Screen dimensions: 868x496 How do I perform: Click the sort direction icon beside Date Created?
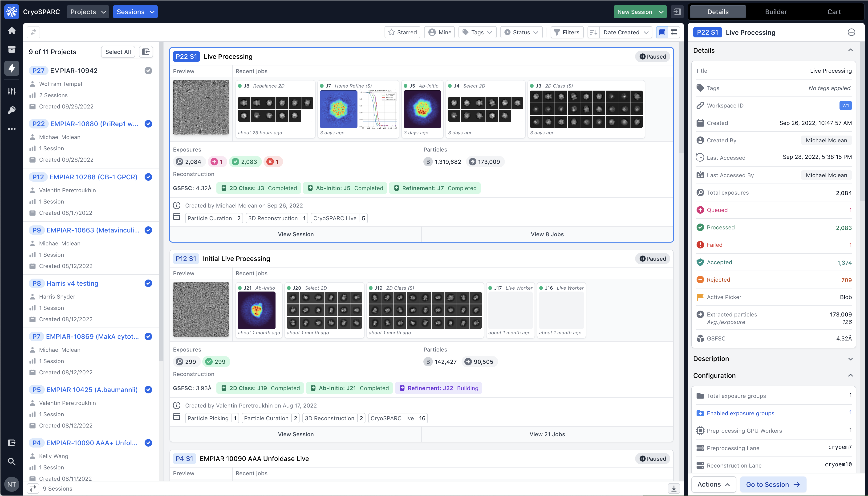click(x=594, y=32)
